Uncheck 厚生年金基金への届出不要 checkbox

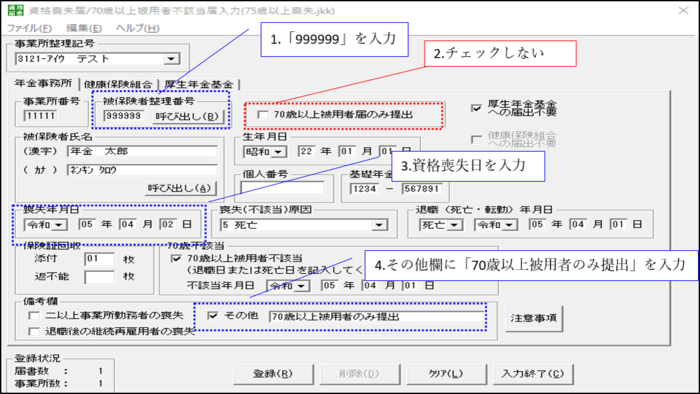[x=476, y=108]
